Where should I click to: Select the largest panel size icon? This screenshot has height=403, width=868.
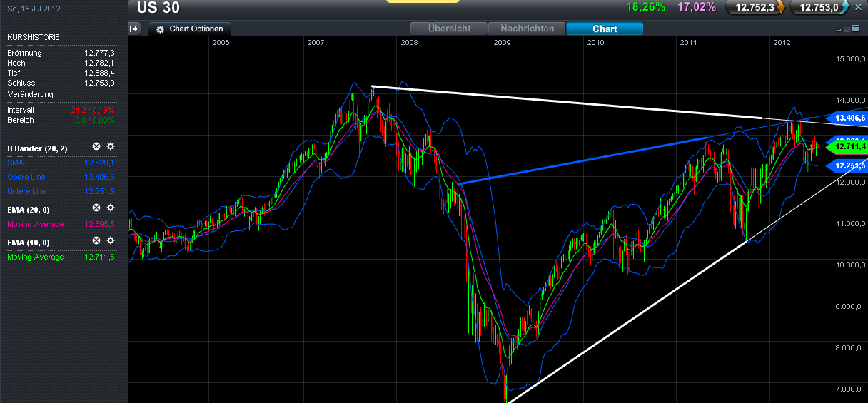point(855,29)
